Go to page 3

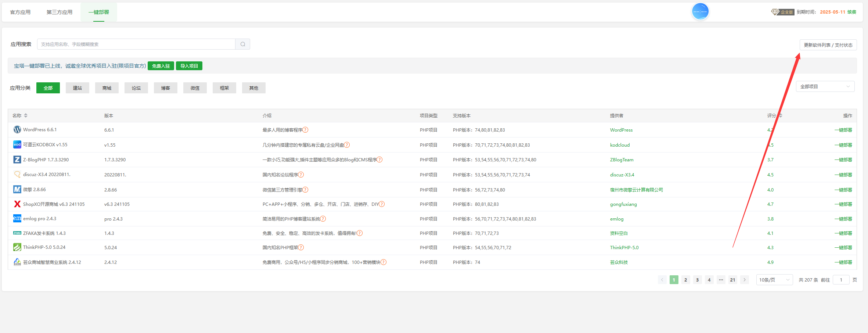point(697,280)
